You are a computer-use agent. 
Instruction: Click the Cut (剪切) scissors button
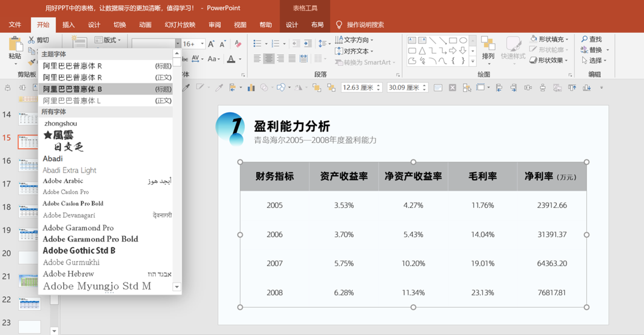(x=39, y=40)
